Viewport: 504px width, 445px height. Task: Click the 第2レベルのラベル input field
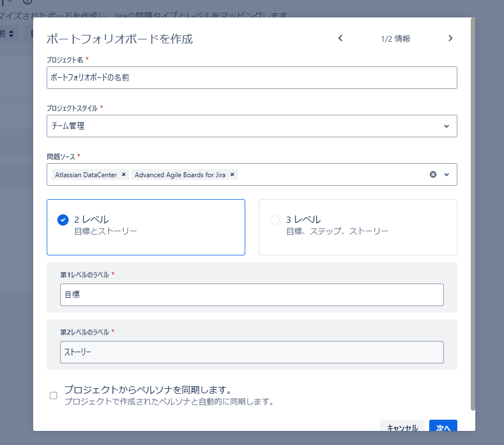251,352
